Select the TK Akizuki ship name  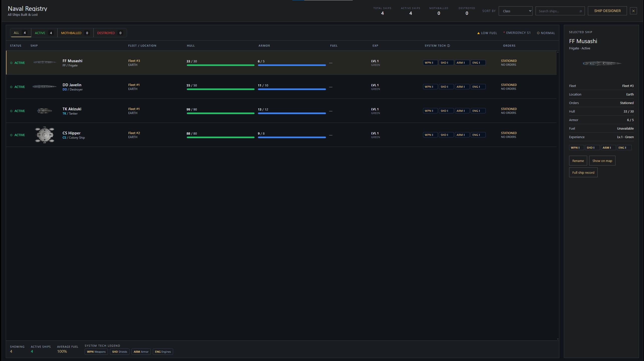(72, 109)
